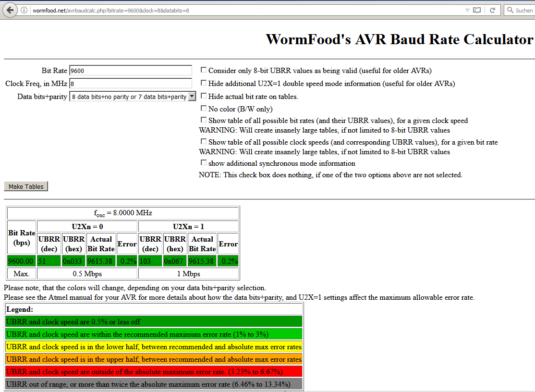The height and width of the screenshot is (392, 535).
Task: Open the Data bits+parity dropdown
Action: tap(133, 97)
